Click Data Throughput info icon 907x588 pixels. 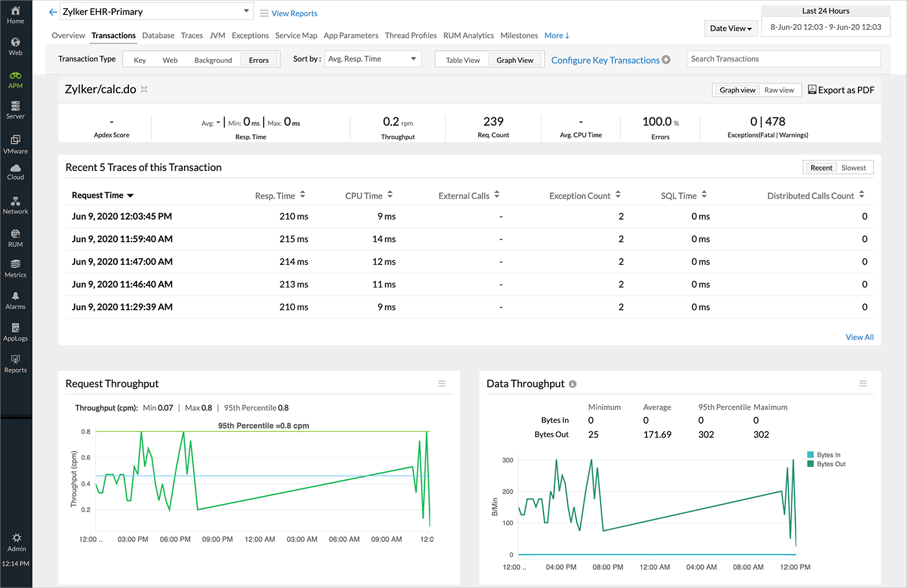(x=573, y=384)
